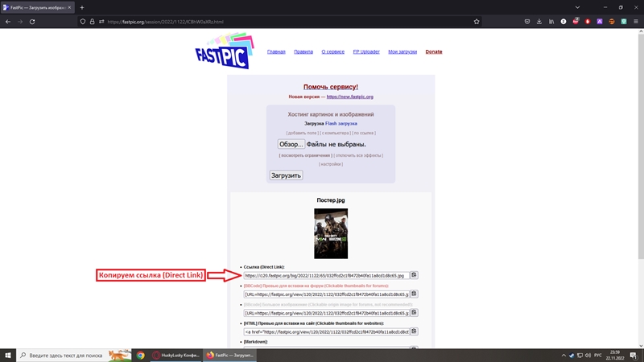
Task: Copy the HTML thumbnail code via clipboard icon
Action: pos(414,331)
